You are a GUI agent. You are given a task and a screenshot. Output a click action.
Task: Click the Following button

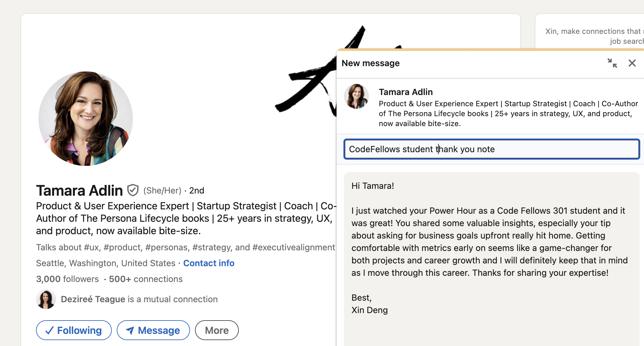(74, 330)
